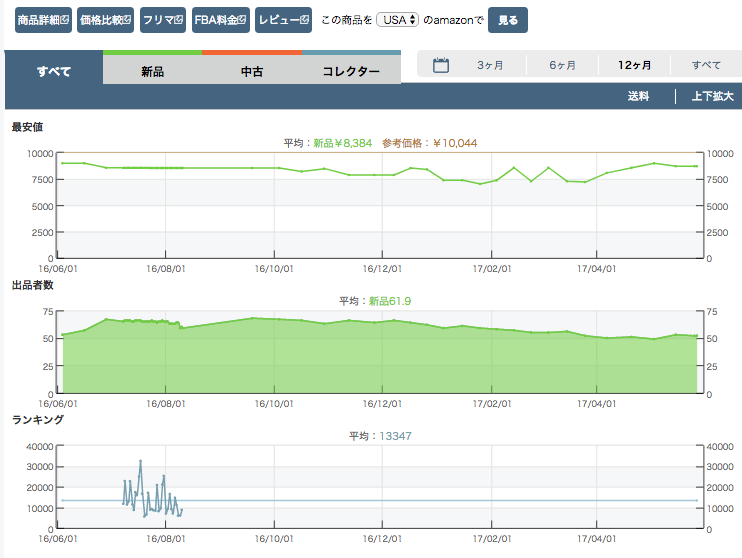Screen dimensions: 742x558
Task: Click the external-link icon on 商品詳細
Action: 65,20
